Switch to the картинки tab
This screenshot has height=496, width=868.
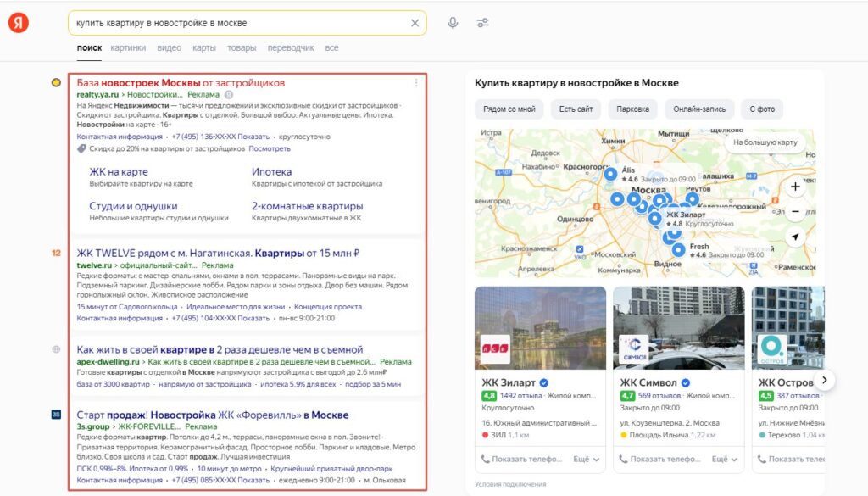click(x=128, y=48)
